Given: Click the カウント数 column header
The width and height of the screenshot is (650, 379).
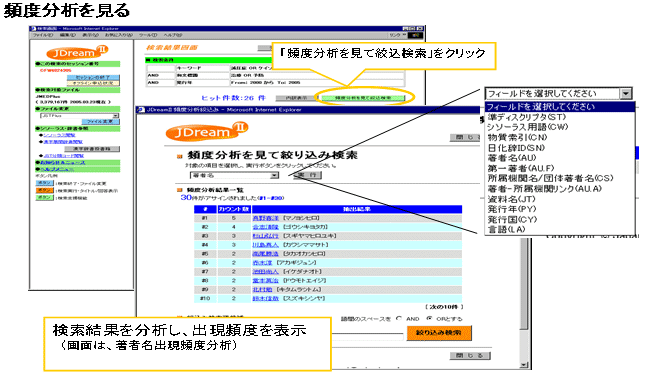Looking at the screenshot, I should (x=234, y=209).
